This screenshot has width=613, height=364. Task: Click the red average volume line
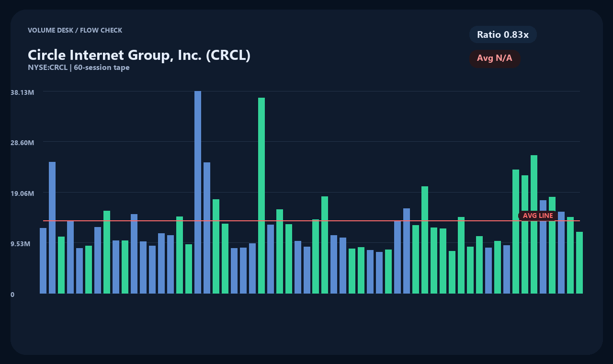pyautogui.click(x=311, y=221)
